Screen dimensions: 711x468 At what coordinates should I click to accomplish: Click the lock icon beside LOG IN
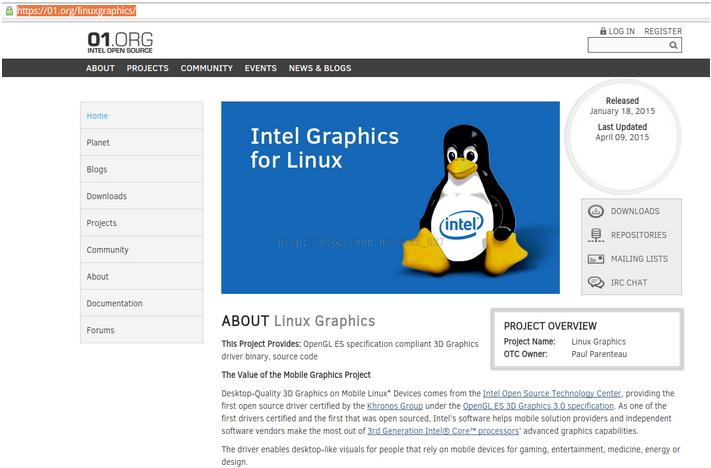[x=603, y=31]
